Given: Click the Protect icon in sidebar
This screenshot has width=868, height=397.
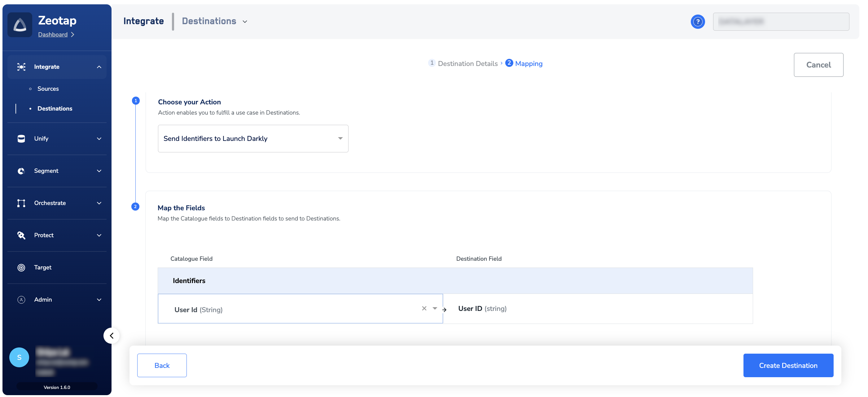Looking at the screenshot, I should click(21, 235).
